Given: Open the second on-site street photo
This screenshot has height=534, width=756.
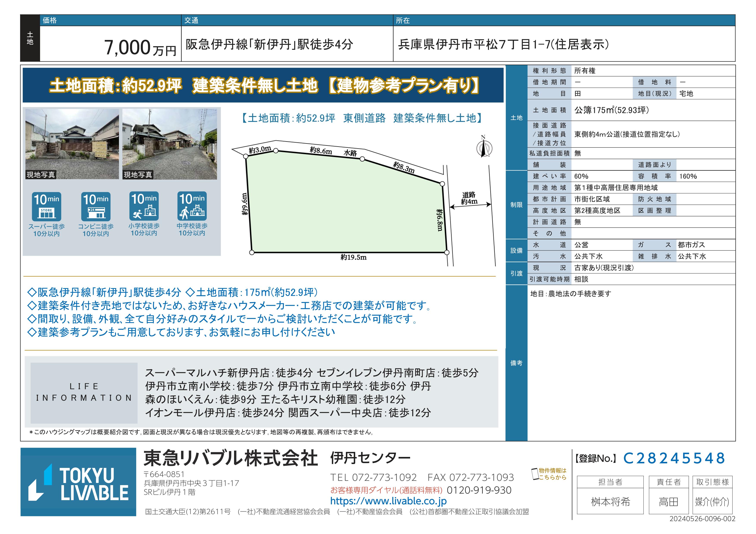Looking at the screenshot, I should 170,144.
